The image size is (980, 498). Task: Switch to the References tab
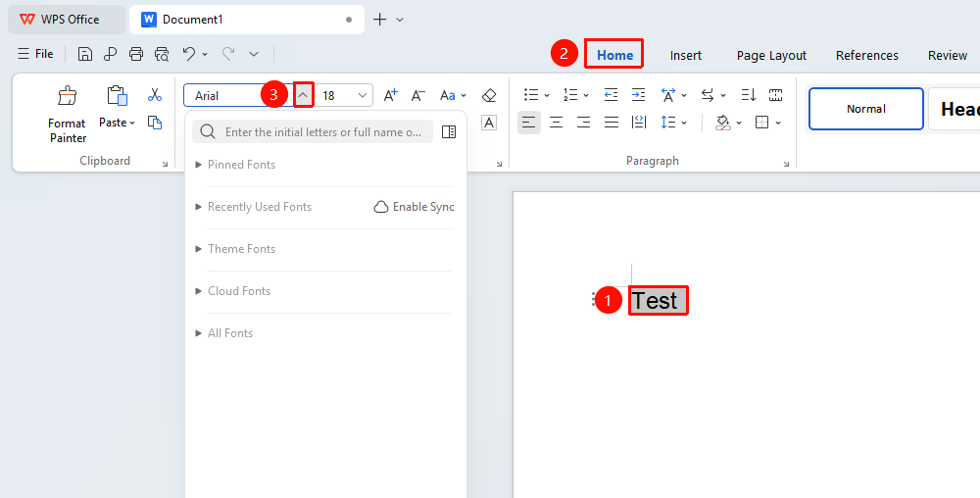pos(867,55)
